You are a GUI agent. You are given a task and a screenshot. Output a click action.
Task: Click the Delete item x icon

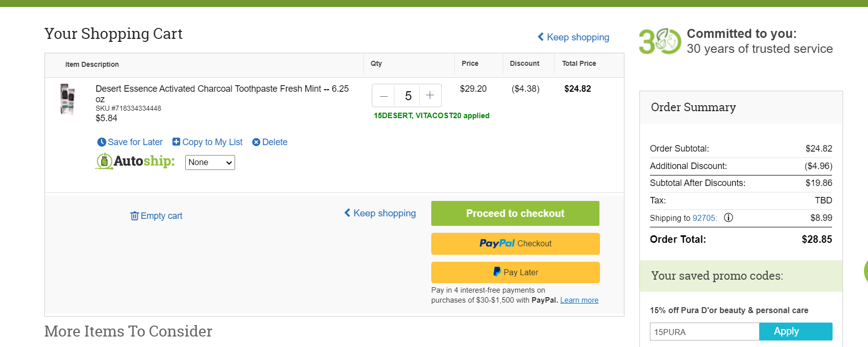pyautogui.click(x=256, y=142)
